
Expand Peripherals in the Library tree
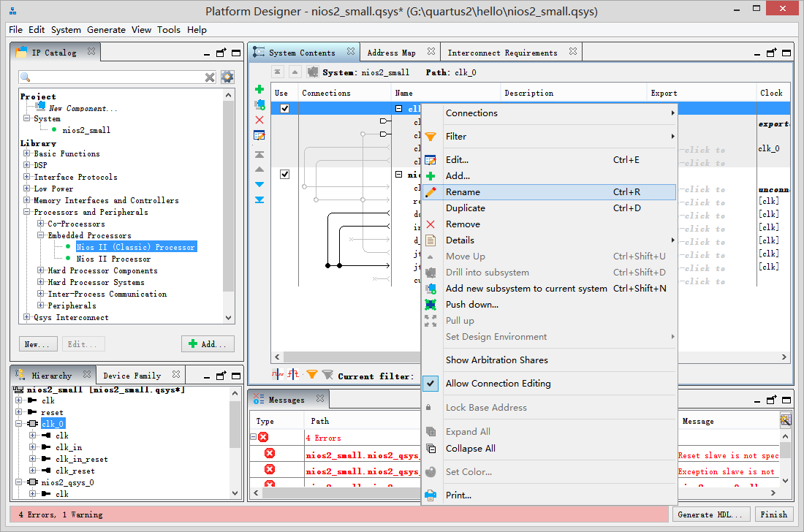pos(40,305)
